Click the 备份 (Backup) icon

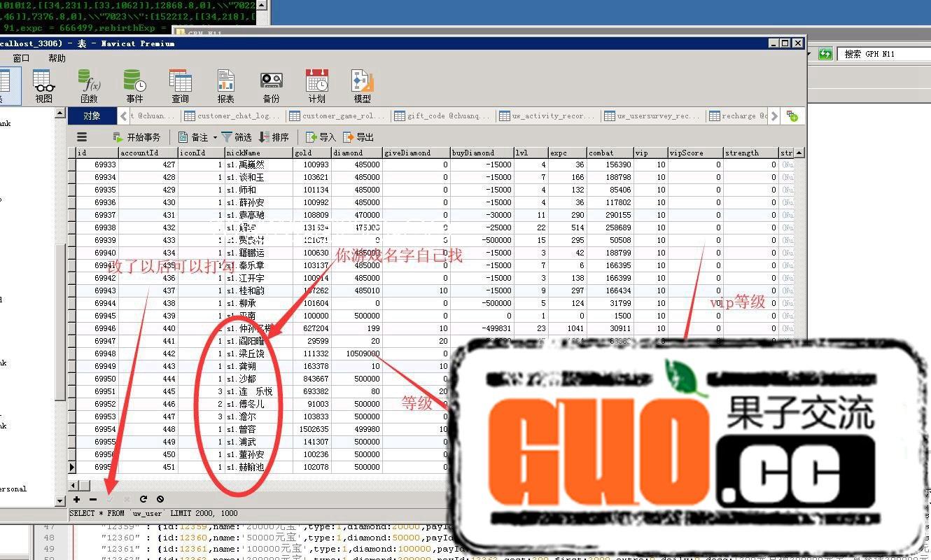pos(271,85)
